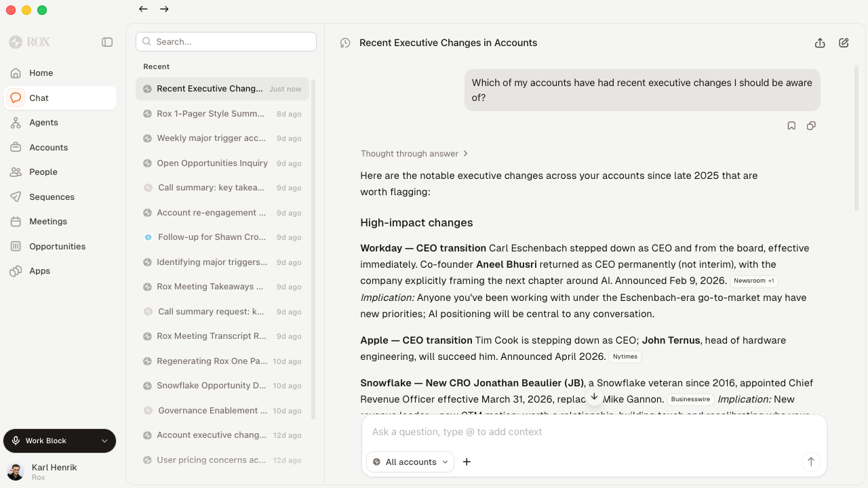Bookmark the user question message
The image size is (868, 488).
click(x=791, y=125)
